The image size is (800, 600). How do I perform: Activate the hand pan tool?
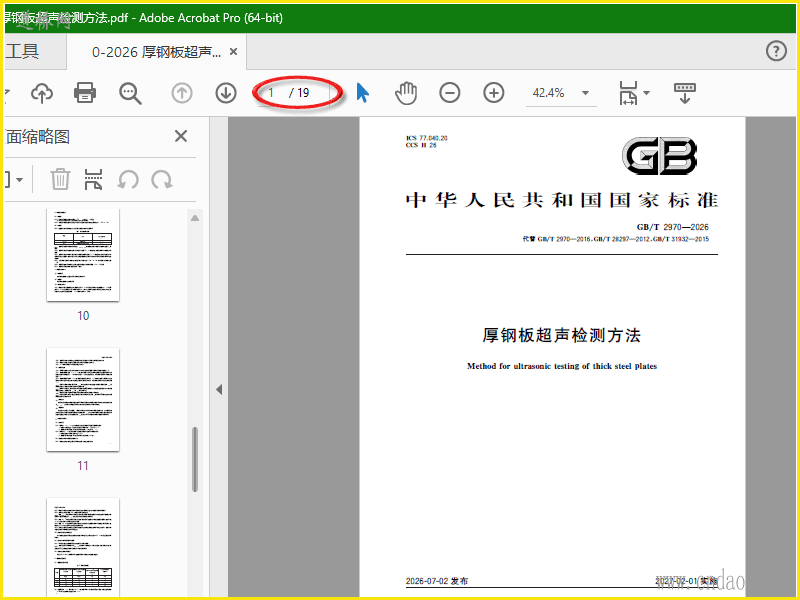406,93
